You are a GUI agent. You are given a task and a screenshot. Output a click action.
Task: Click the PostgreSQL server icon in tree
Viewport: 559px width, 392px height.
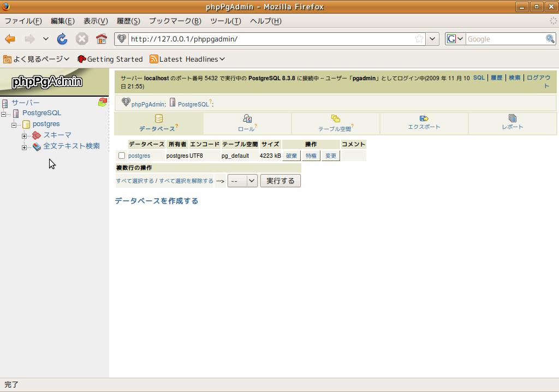pyautogui.click(x=16, y=114)
